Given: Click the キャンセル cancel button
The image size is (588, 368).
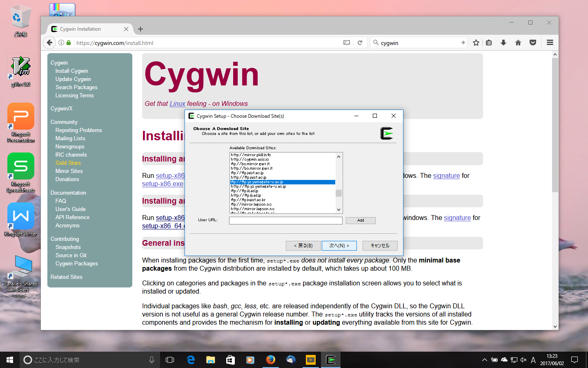Looking at the screenshot, I should coord(380,245).
